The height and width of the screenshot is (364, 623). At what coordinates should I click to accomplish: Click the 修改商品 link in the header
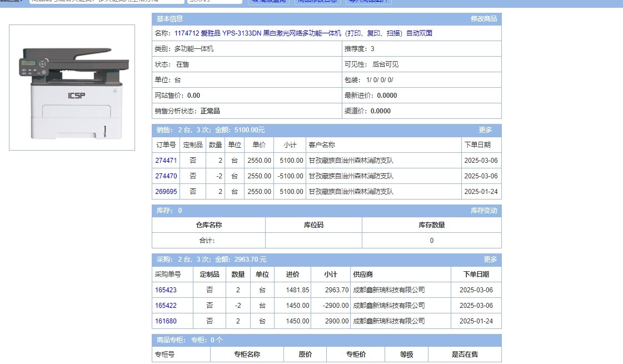click(484, 19)
